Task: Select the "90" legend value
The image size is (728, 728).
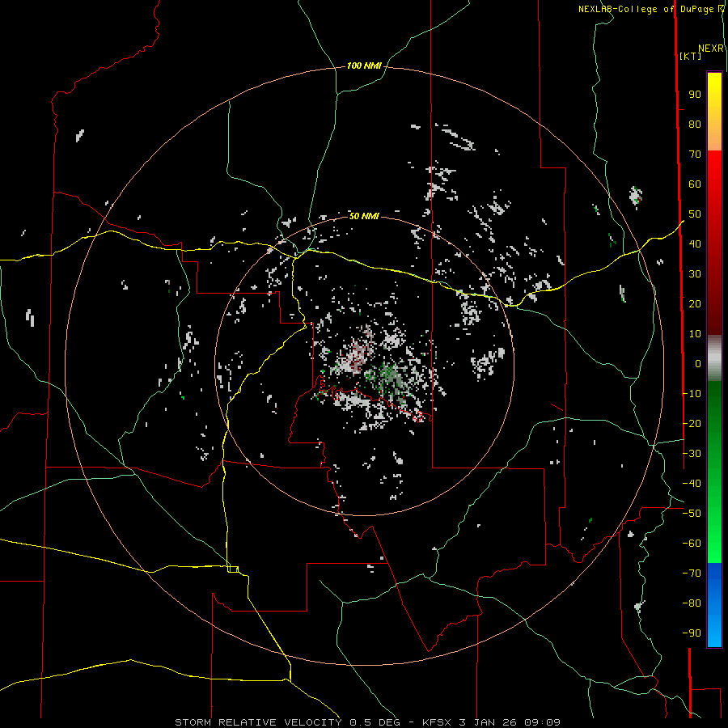Action: pyautogui.click(x=695, y=95)
